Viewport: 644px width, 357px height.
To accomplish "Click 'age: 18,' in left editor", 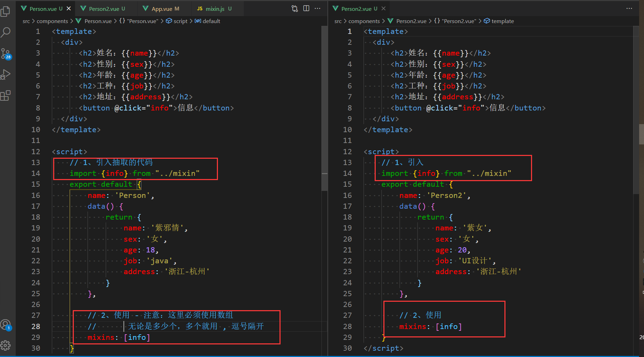I will (141, 250).
